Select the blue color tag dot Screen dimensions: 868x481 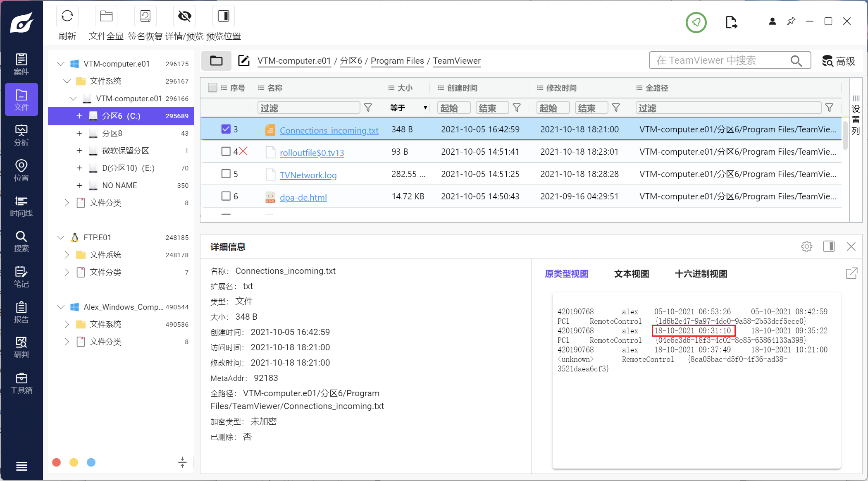click(x=91, y=462)
